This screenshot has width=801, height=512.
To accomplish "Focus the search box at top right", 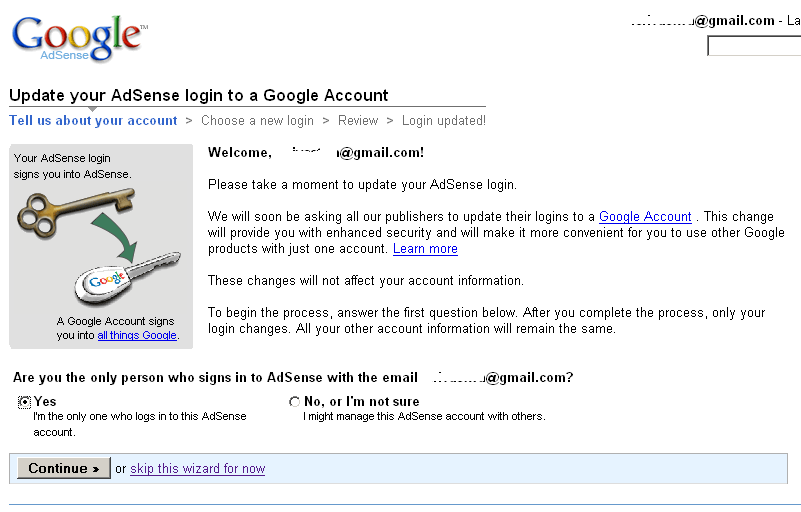I will (754, 46).
